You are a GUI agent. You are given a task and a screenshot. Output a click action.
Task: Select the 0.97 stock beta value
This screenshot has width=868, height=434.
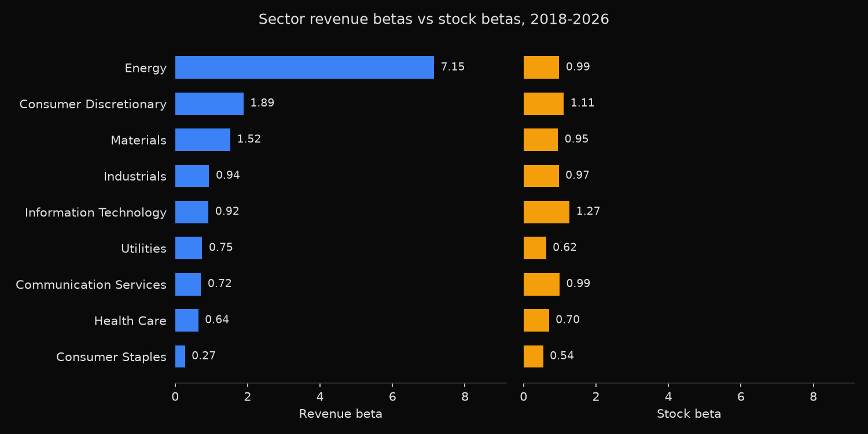pos(578,175)
